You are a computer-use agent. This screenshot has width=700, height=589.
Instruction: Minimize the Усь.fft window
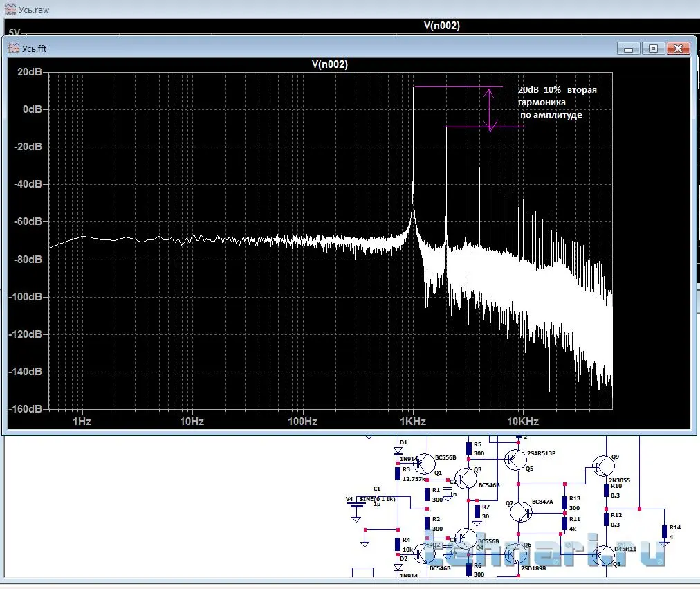tap(628, 48)
